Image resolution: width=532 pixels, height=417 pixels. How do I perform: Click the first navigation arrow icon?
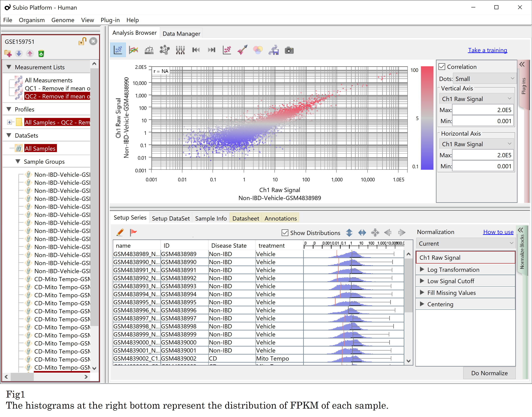(195, 50)
